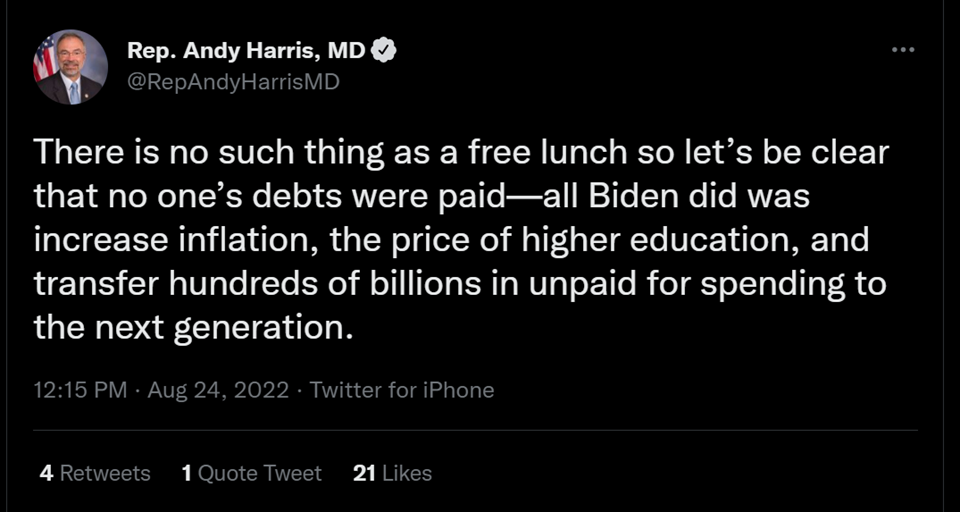The height and width of the screenshot is (512, 960).
Task: Click the blue verified checkmark badge
Action: tap(384, 50)
